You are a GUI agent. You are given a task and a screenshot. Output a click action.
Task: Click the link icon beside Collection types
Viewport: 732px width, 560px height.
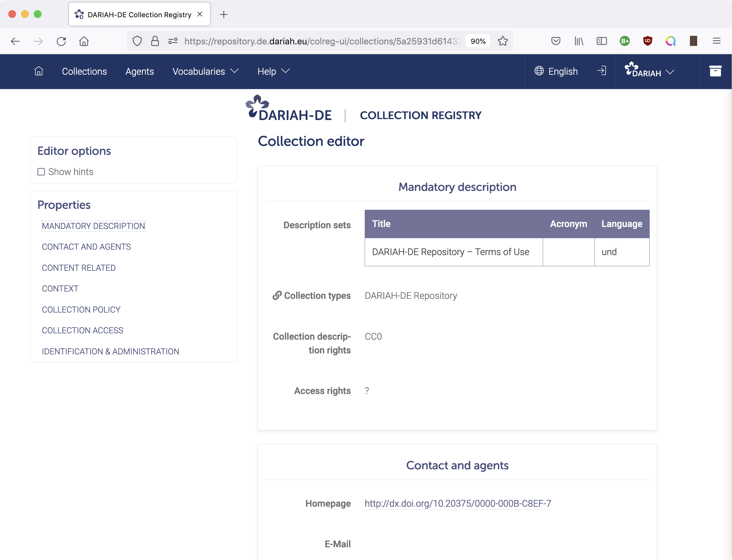[x=277, y=296]
